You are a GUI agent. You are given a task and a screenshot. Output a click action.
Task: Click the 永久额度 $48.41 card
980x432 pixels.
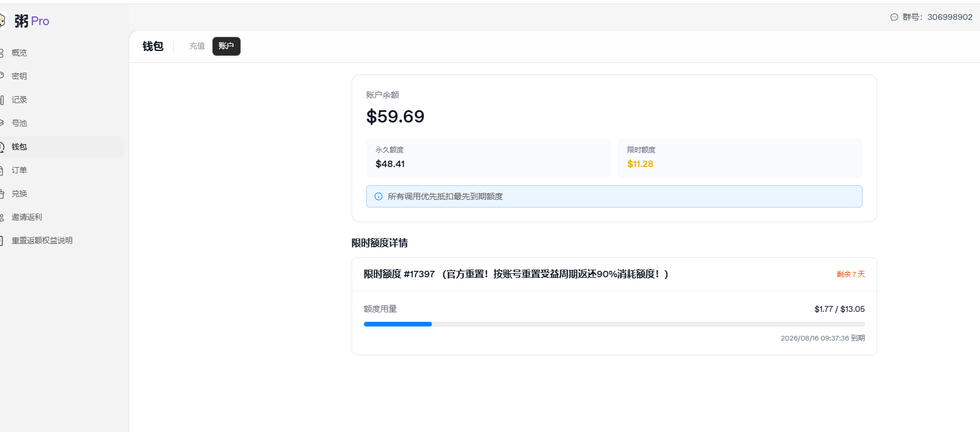(488, 158)
